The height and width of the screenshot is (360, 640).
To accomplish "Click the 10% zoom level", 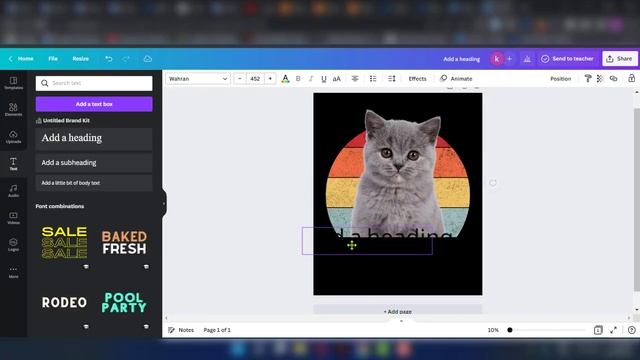I will (493, 330).
